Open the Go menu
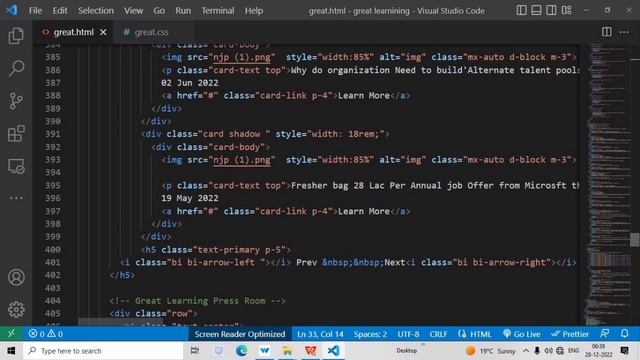This screenshot has width=640, height=360. (x=159, y=11)
